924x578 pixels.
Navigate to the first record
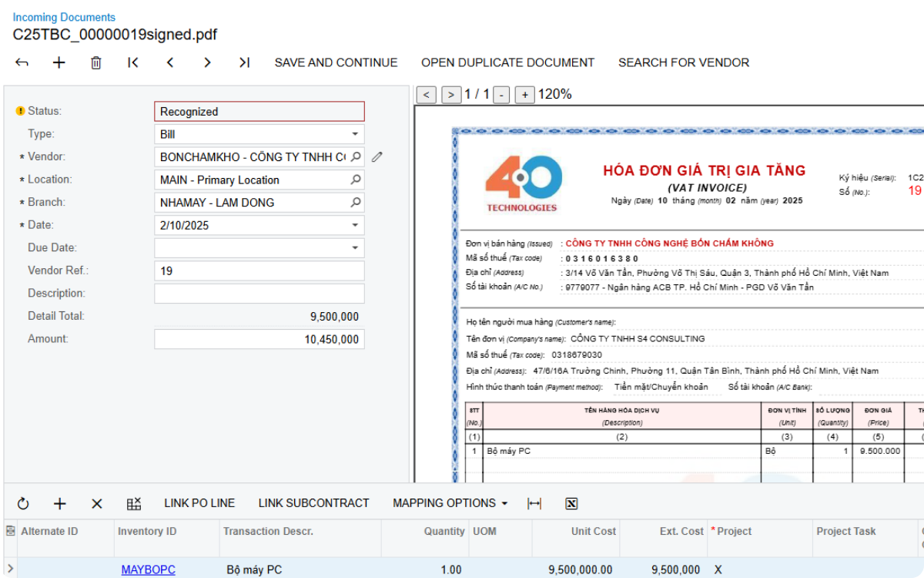(132, 62)
